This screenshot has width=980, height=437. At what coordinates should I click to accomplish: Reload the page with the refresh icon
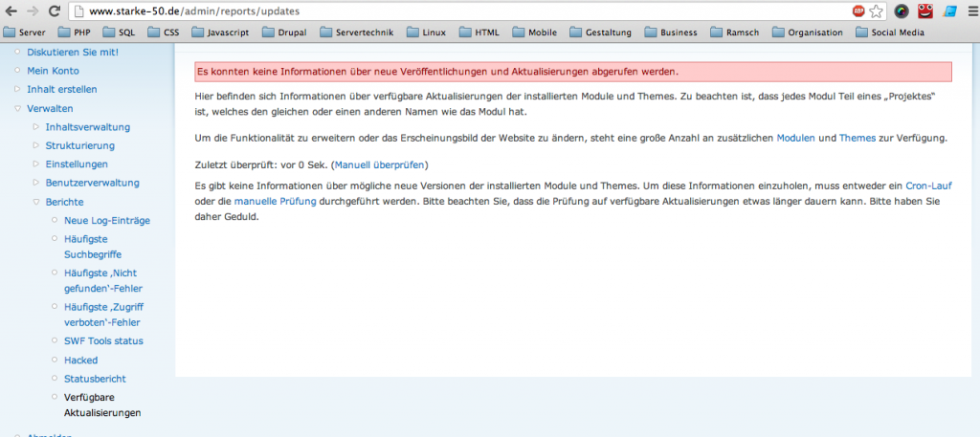[x=55, y=11]
